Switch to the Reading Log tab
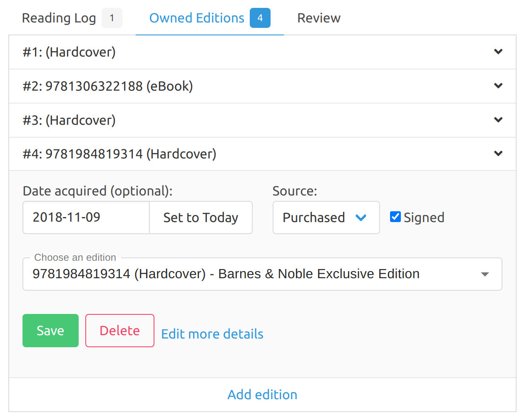The height and width of the screenshot is (420, 522). pos(59,18)
